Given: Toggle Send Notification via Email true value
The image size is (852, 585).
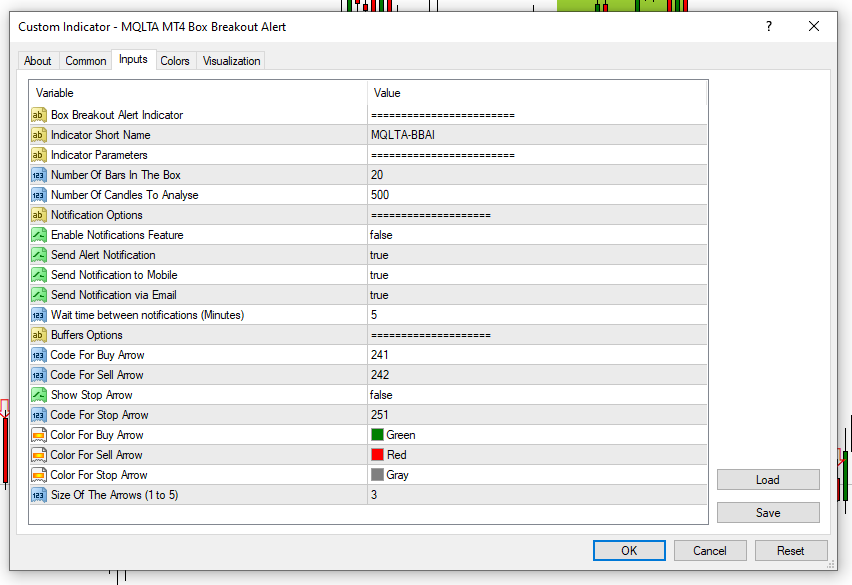Looking at the screenshot, I should tap(379, 295).
